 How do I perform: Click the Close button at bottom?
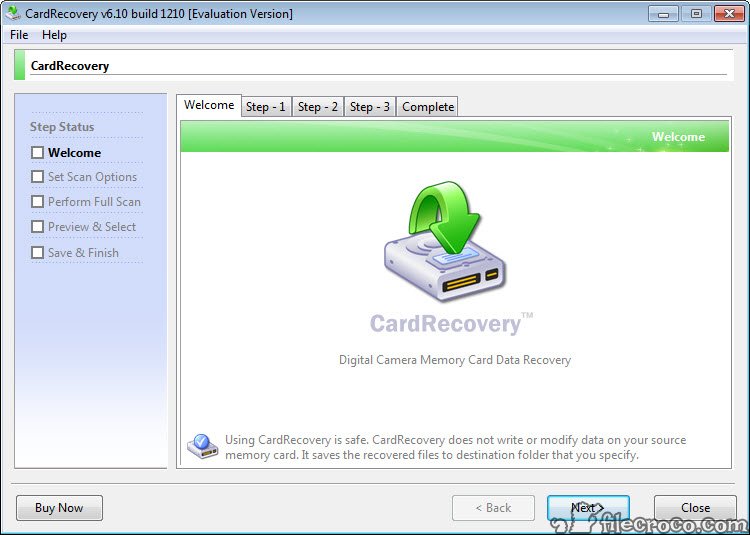tap(695, 508)
